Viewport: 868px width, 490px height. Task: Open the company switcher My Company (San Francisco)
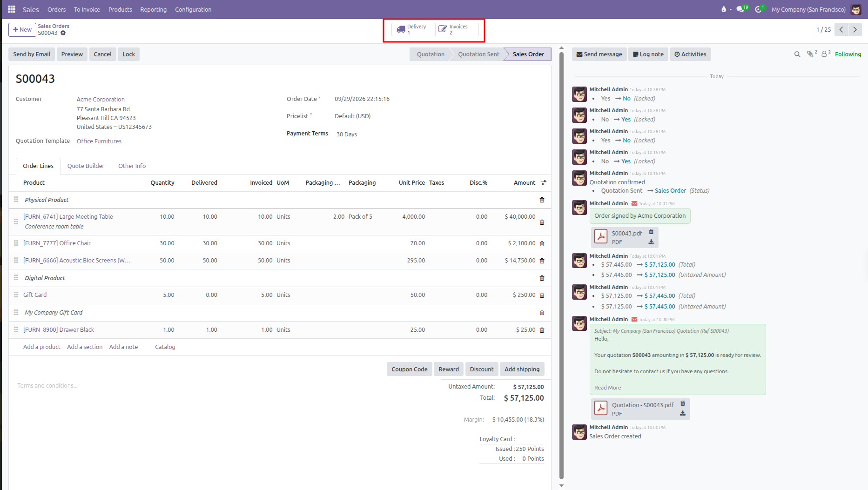[808, 9]
